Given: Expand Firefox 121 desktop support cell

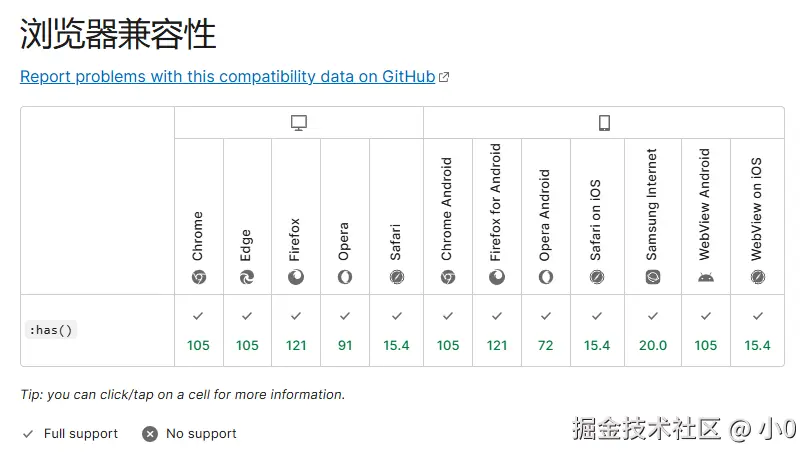Looking at the screenshot, I should pos(296,331).
